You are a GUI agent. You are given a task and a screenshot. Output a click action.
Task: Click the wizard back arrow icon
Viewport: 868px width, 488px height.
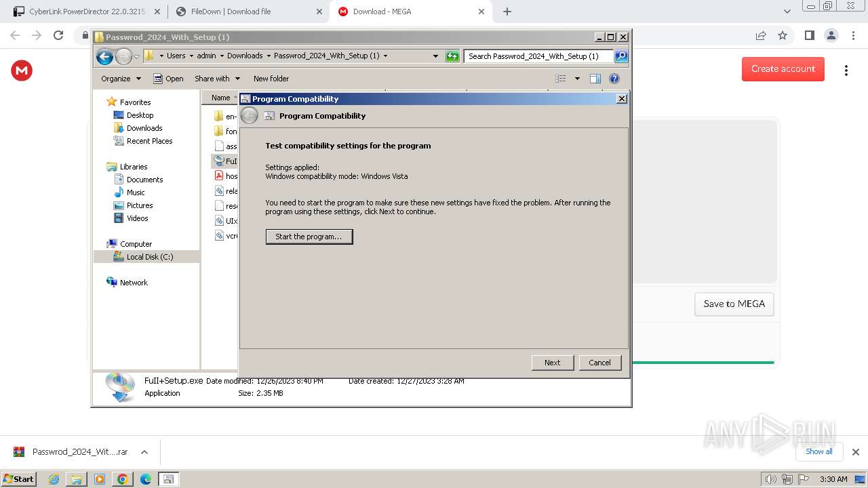(250, 116)
